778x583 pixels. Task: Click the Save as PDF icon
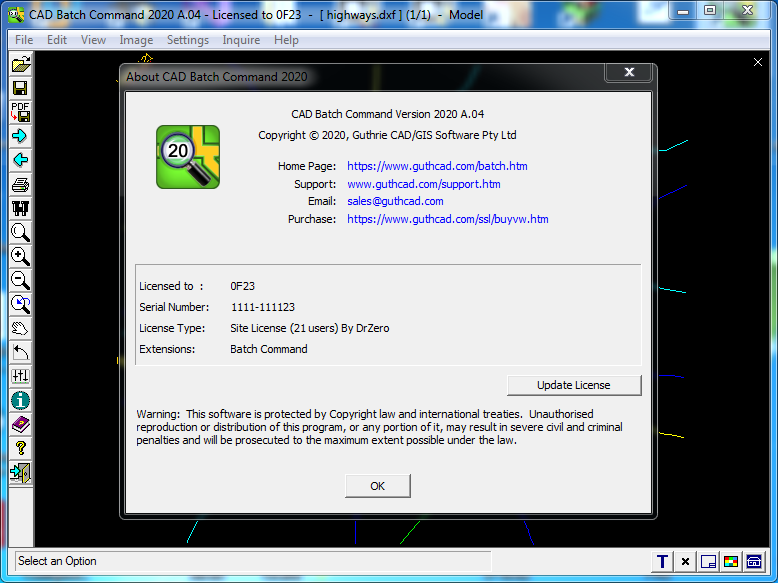[x=21, y=112]
